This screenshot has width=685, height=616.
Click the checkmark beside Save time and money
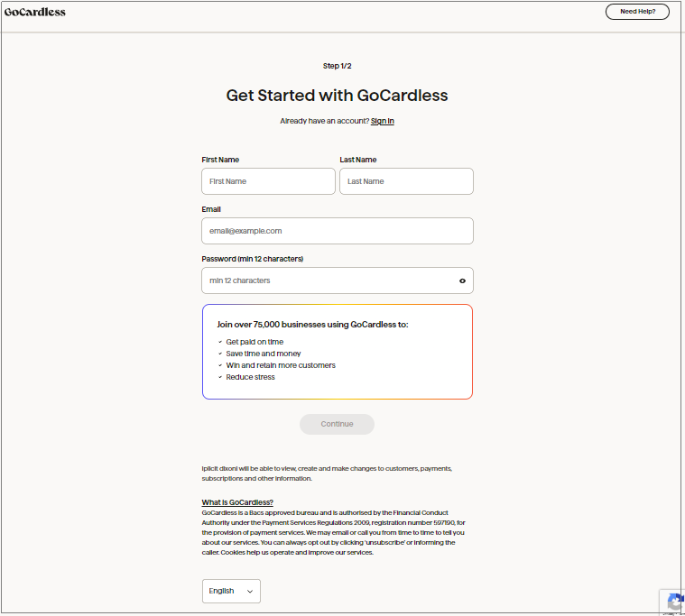[x=220, y=354]
